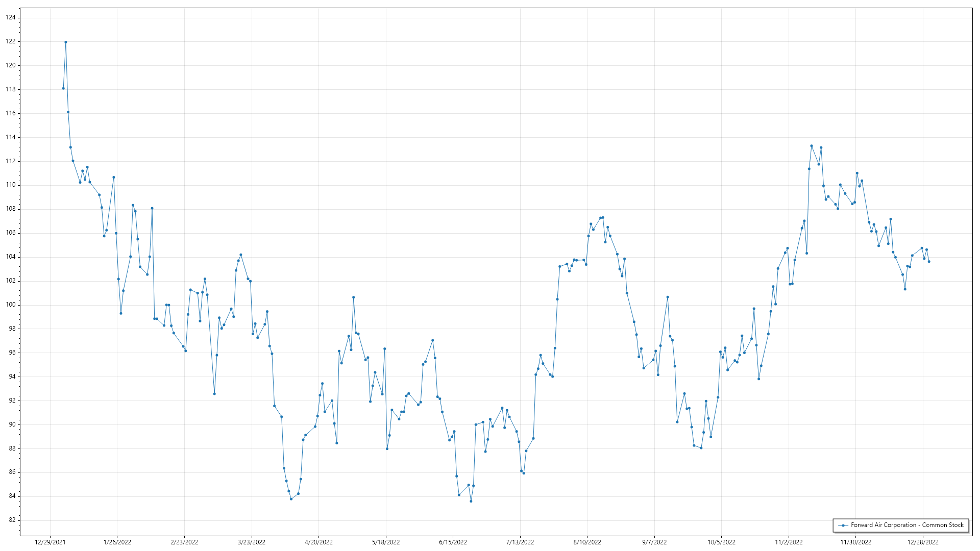Click the highest data point near 122
980x551 pixels.
(66, 42)
